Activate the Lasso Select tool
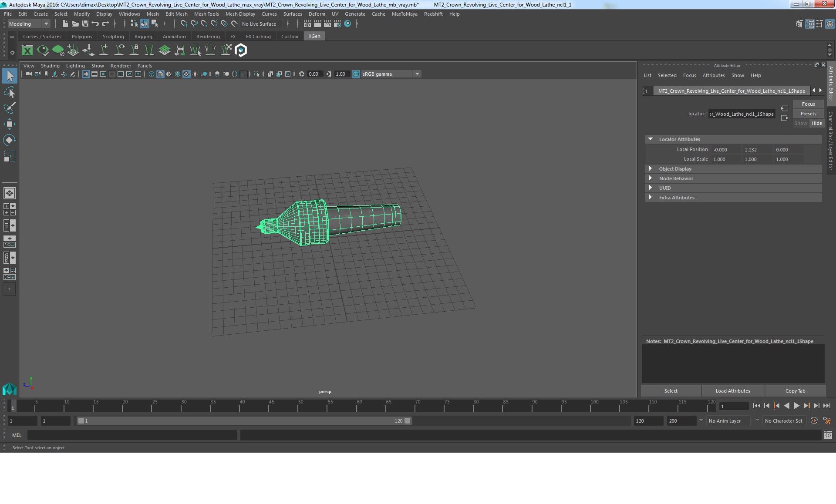The image size is (836, 504). pyautogui.click(x=10, y=92)
